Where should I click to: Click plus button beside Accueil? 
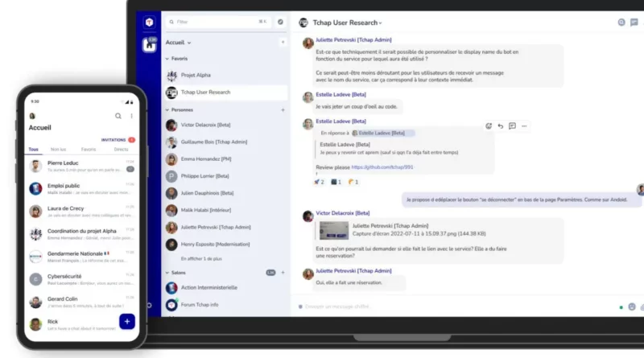click(283, 42)
